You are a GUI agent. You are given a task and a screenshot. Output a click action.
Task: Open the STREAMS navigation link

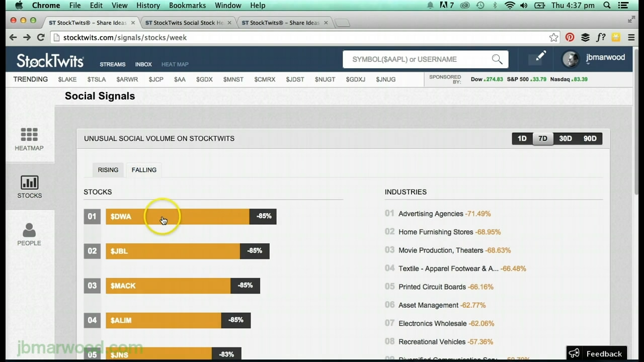(x=113, y=64)
